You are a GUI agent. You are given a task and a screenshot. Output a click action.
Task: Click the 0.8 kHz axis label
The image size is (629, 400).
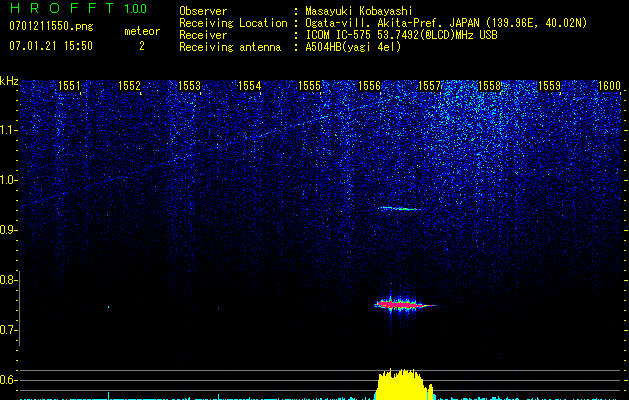tap(8, 280)
